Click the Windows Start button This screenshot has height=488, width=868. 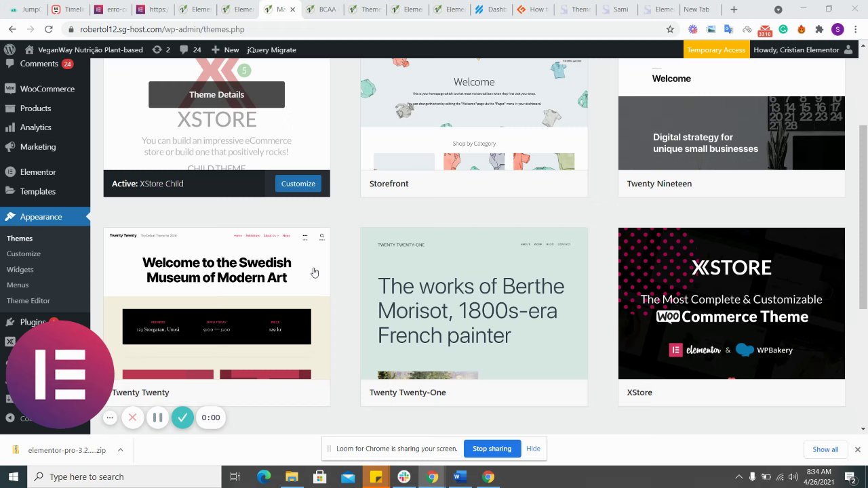coord(14,476)
